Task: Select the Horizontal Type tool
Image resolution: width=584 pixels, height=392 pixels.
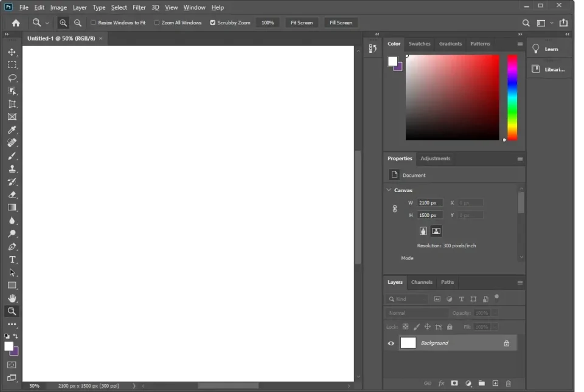Action: tap(12, 260)
